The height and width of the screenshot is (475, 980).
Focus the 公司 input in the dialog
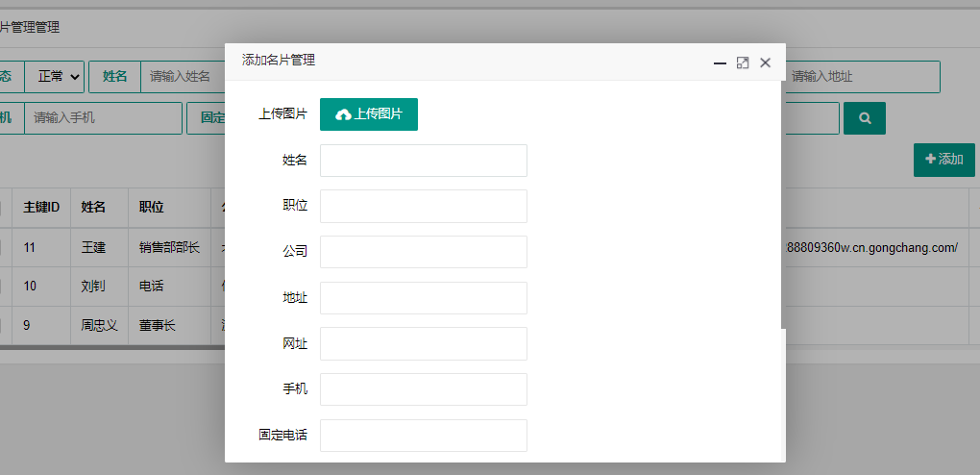[x=424, y=252]
